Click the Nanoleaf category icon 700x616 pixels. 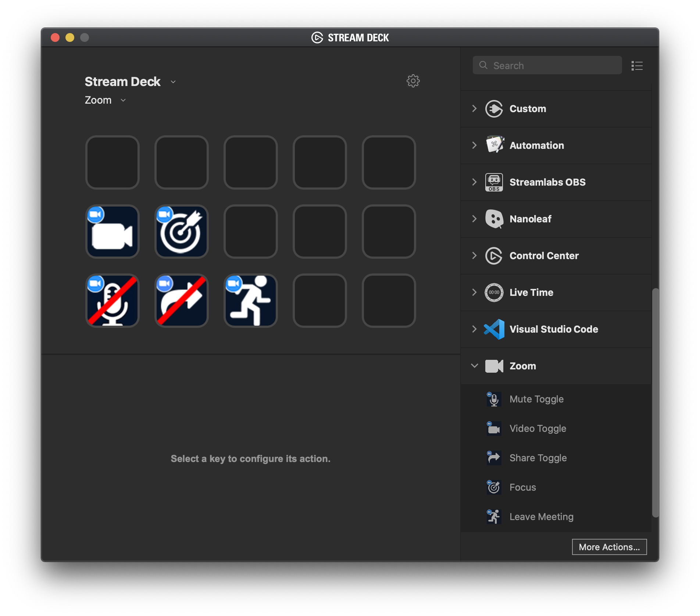click(494, 219)
